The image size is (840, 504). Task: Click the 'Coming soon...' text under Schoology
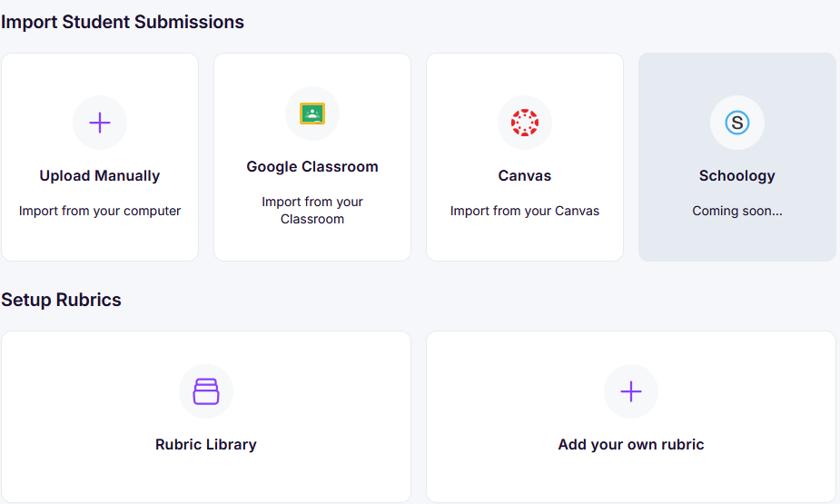[737, 212]
